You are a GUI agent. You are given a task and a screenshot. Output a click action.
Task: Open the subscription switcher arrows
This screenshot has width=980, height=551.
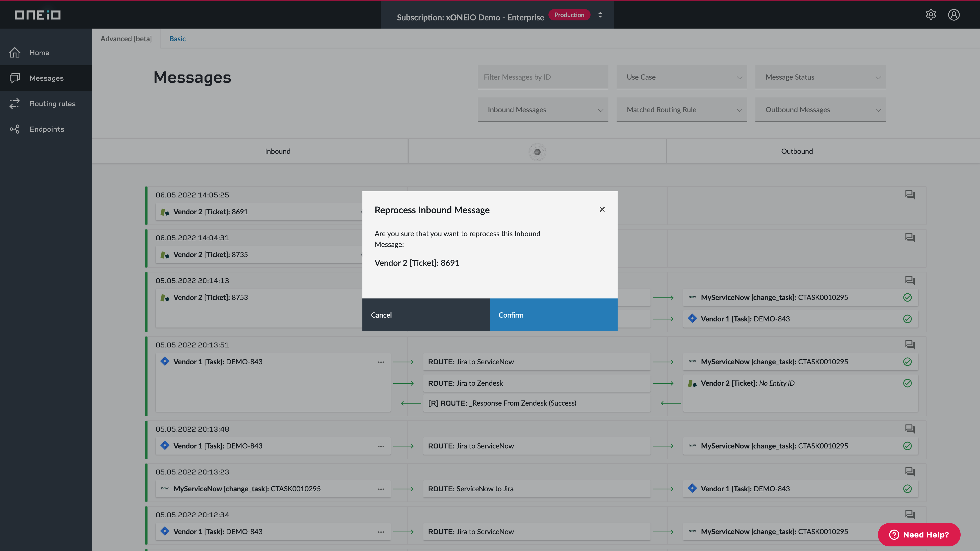600,15
